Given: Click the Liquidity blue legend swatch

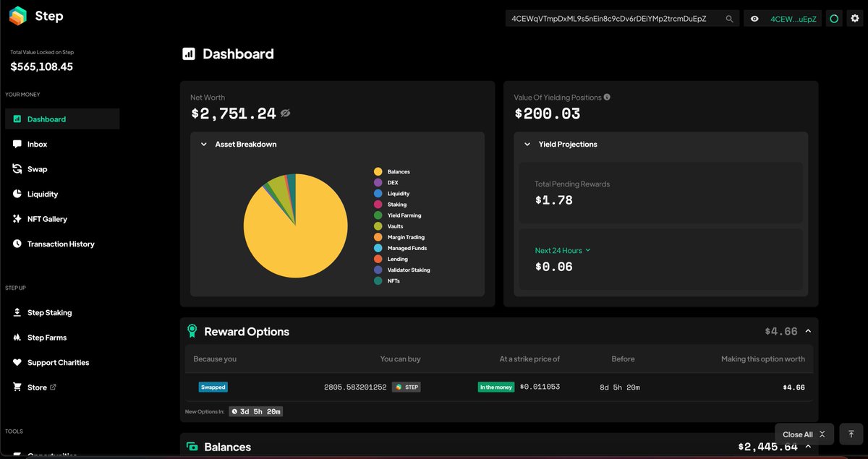Looking at the screenshot, I should pos(378,193).
